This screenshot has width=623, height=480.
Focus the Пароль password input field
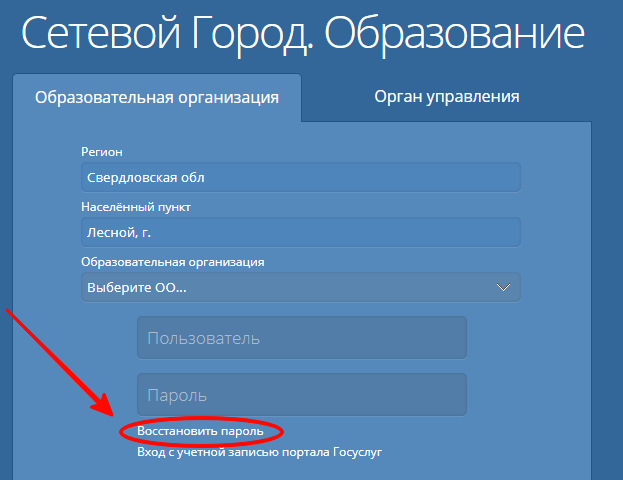coord(302,395)
